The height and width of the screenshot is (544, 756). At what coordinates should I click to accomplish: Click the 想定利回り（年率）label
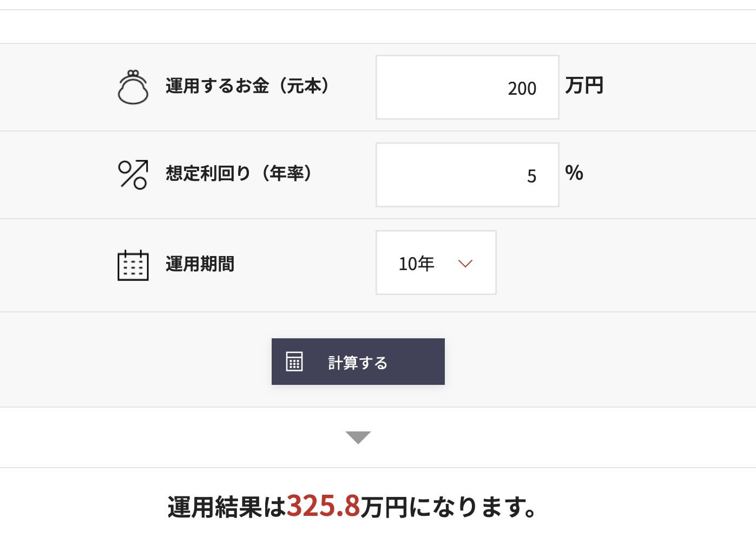239,174
